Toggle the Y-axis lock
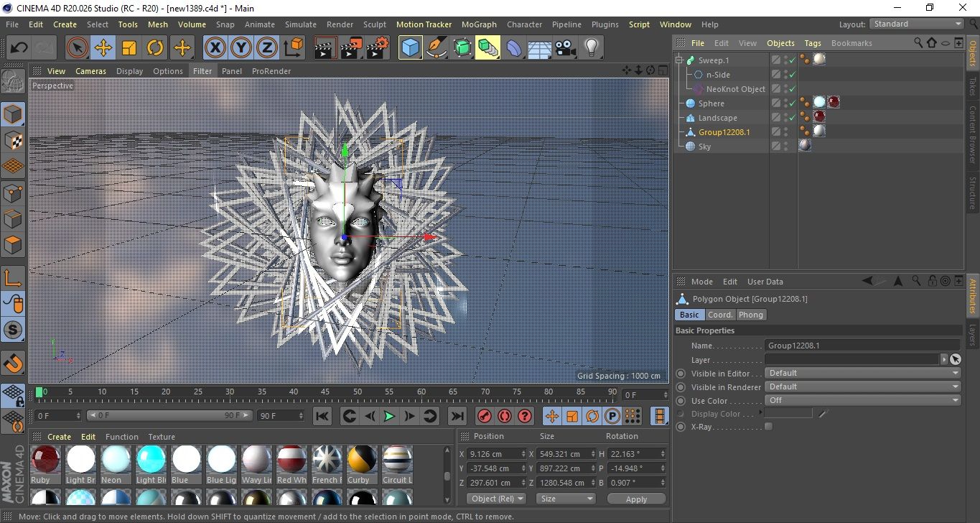Screen dimensions: 980x523 [241, 48]
